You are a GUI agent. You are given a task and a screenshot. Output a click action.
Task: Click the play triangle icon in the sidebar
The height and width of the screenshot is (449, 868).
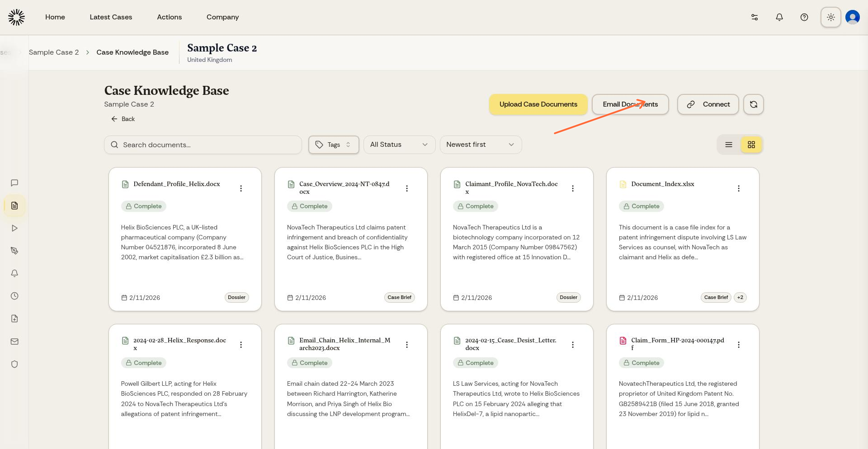tap(14, 228)
